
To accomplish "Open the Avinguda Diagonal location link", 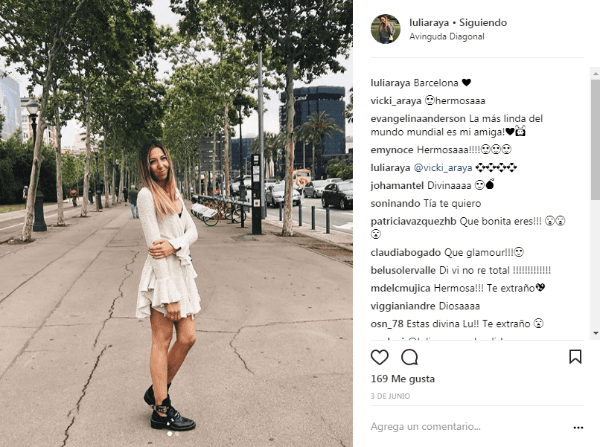I will point(447,37).
